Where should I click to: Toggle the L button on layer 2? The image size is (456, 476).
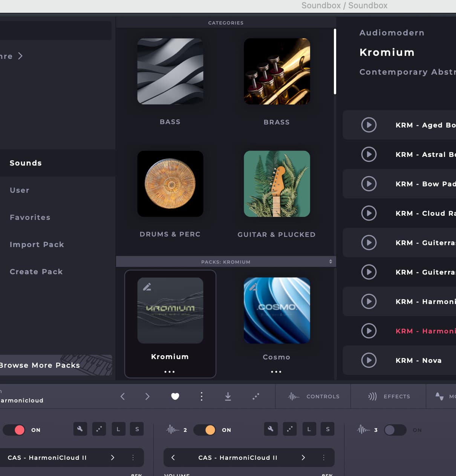click(309, 429)
